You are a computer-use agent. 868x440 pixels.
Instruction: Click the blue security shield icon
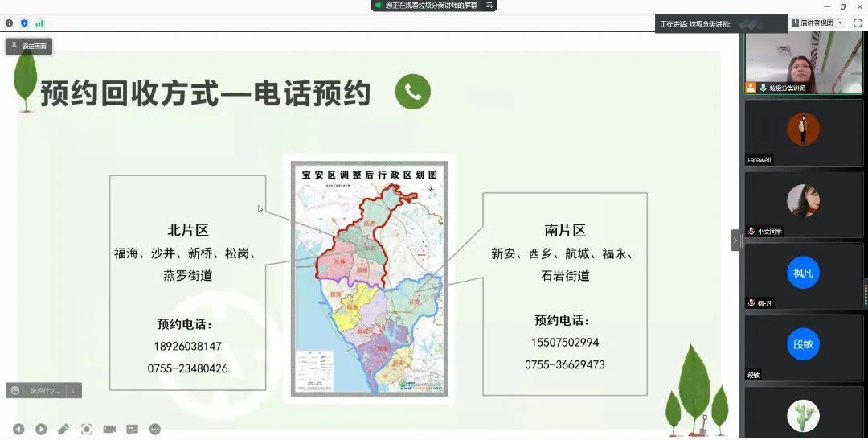tap(24, 23)
